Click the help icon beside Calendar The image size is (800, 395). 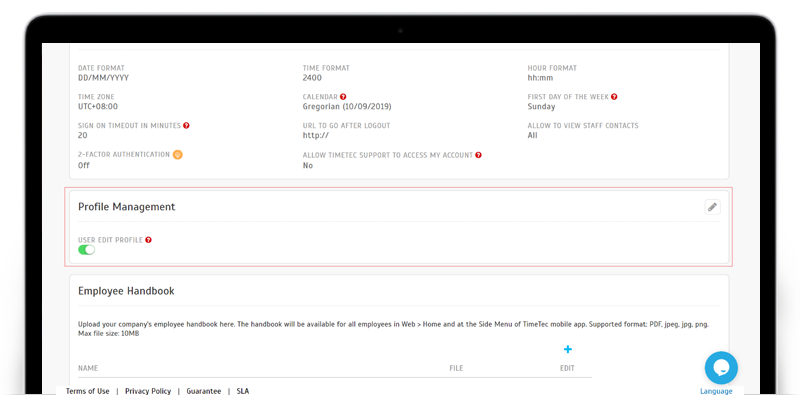[x=343, y=96]
